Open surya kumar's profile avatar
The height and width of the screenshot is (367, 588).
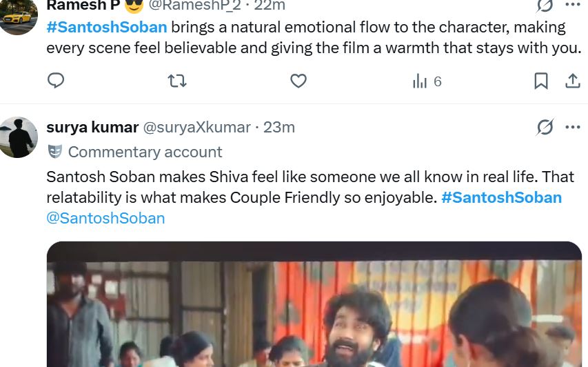[19, 137]
